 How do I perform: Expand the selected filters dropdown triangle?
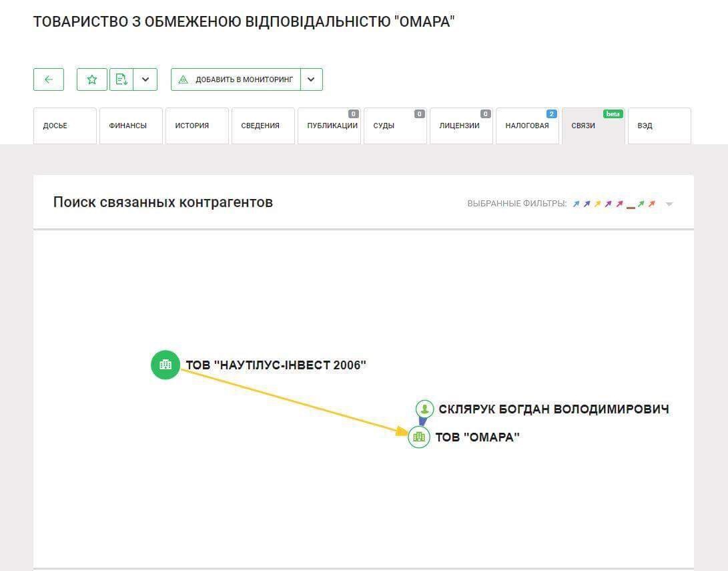[x=669, y=204]
